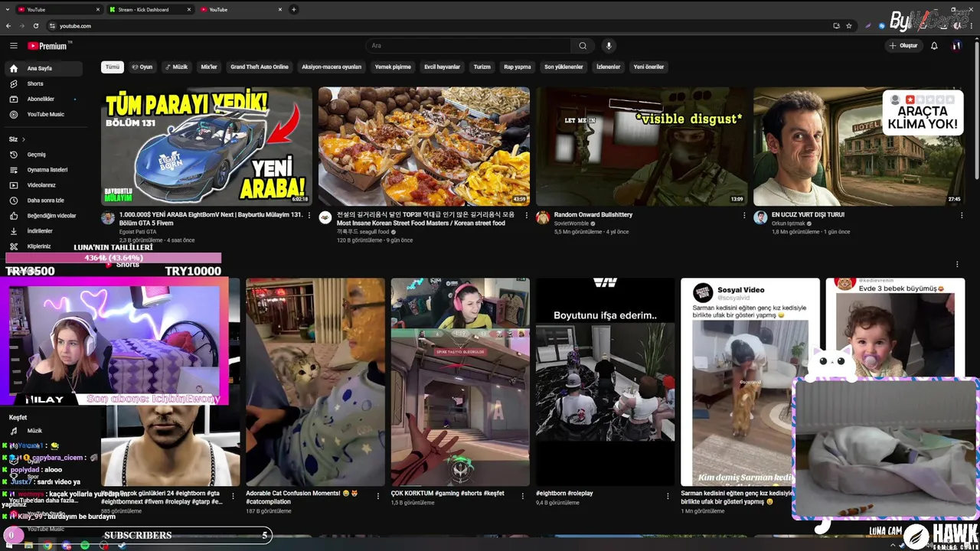The width and height of the screenshot is (980, 551).
Task: Switch to the third YouTube browser tab
Action: pyautogui.click(x=240, y=9)
